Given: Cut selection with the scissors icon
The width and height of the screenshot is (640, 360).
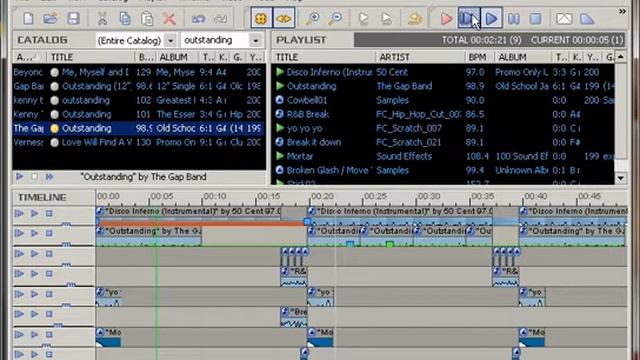Looking at the screenshot, I should coord(102,18).
